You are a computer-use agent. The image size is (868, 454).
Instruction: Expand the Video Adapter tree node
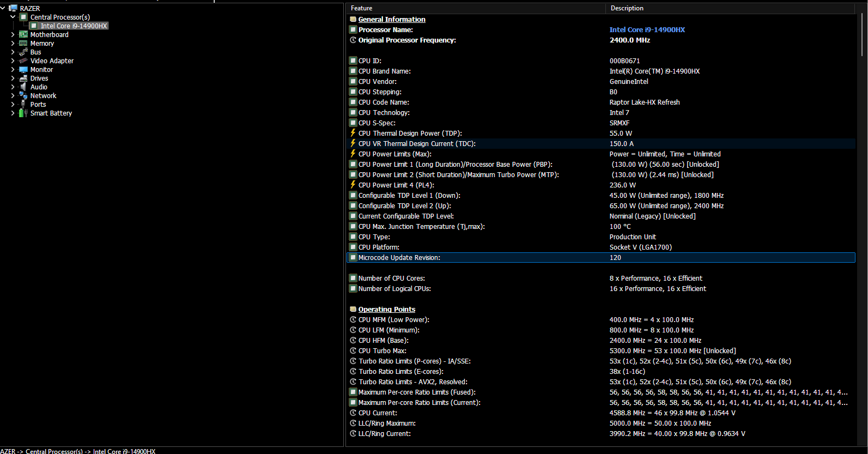13,60
